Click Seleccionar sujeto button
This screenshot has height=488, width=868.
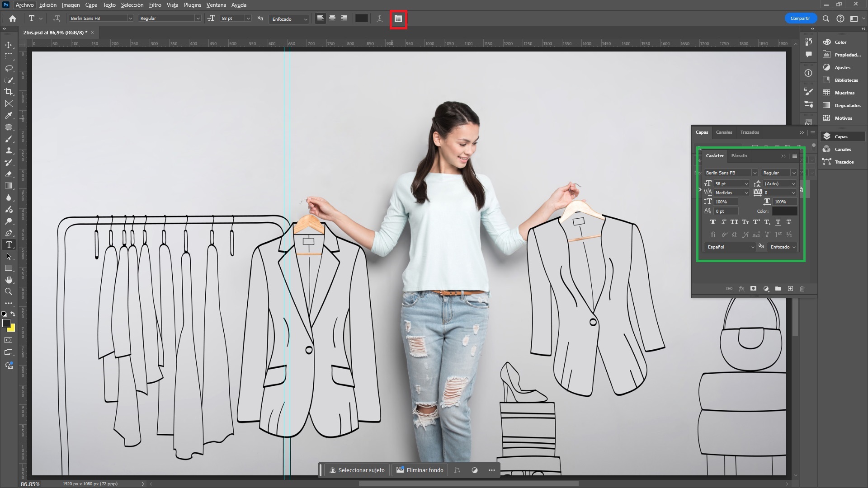[x=357, y=470]
